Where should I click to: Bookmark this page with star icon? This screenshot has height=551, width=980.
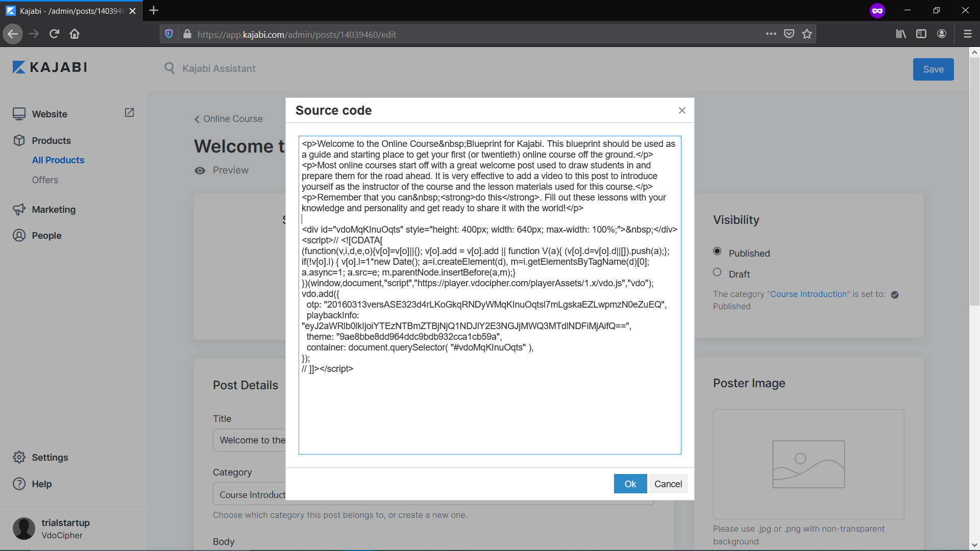coord(806,34)
